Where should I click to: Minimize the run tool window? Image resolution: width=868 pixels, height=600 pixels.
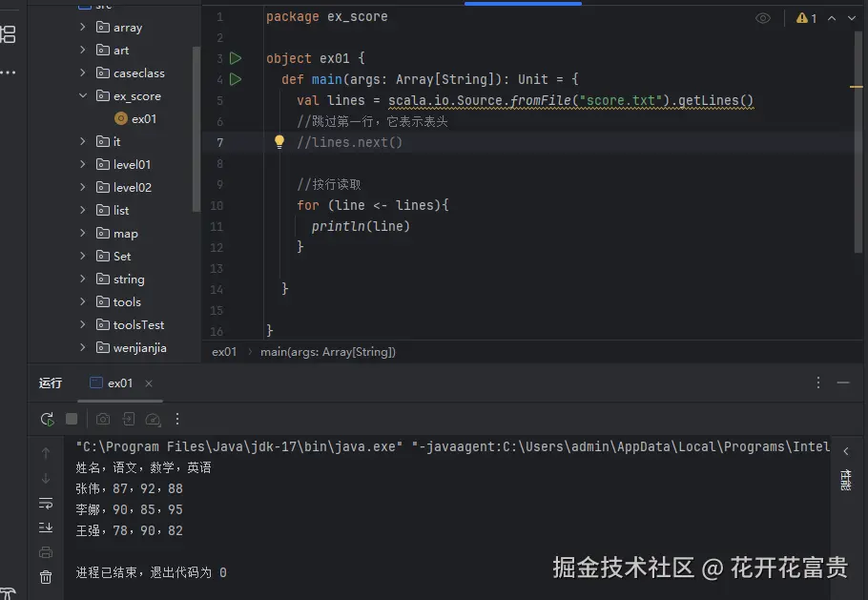(843, 383)
